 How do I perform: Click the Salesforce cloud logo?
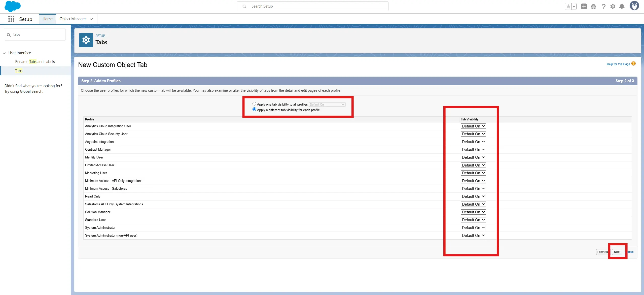[x=12, y=6]
